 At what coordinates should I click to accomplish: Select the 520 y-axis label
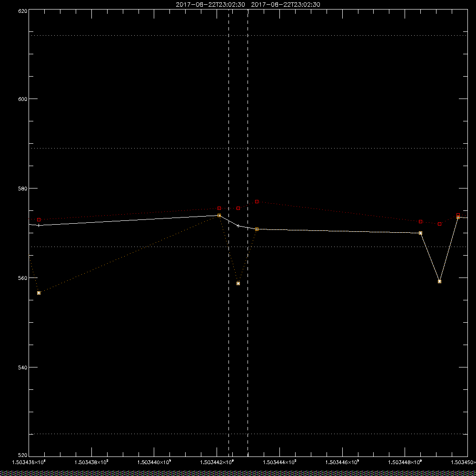[x=23, y=456]
